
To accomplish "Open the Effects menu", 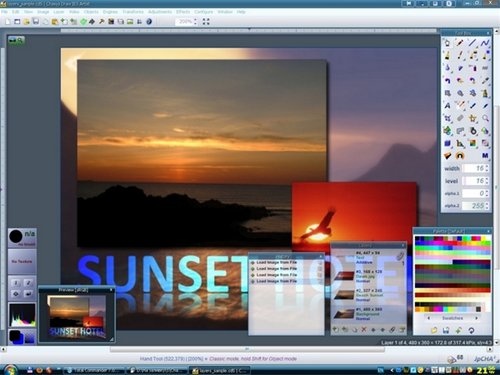I will (x=183, y=12).
